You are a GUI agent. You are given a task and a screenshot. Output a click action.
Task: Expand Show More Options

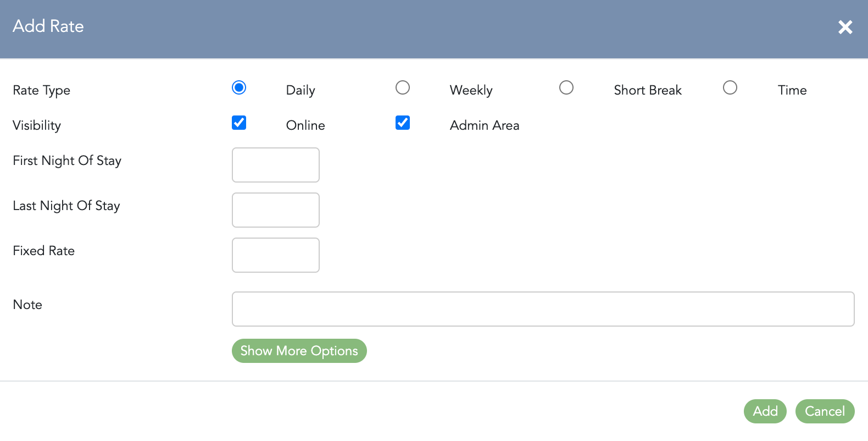click(x=299, y=351)
